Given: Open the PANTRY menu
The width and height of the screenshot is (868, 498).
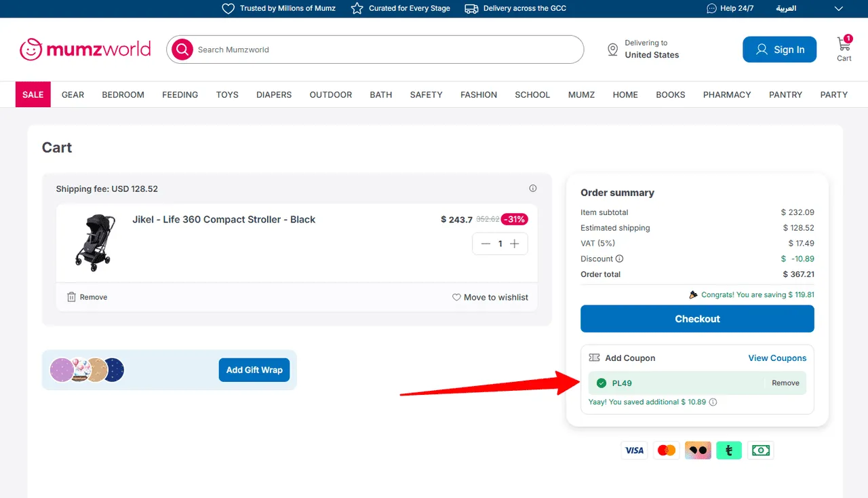Looking at the screenshot, I should point(786,94).
